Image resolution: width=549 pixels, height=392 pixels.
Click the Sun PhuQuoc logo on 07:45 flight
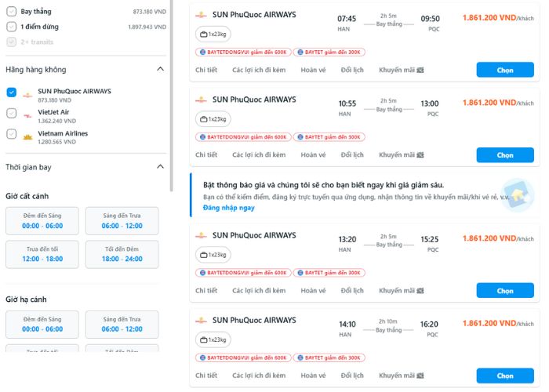click(200, 14)
